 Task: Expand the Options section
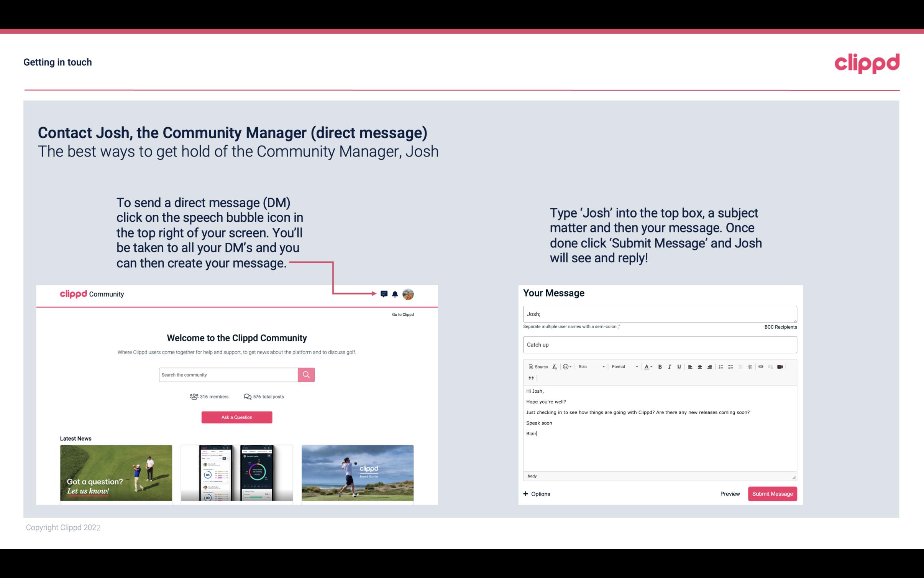pyautogui.click(x=535, y=494)
